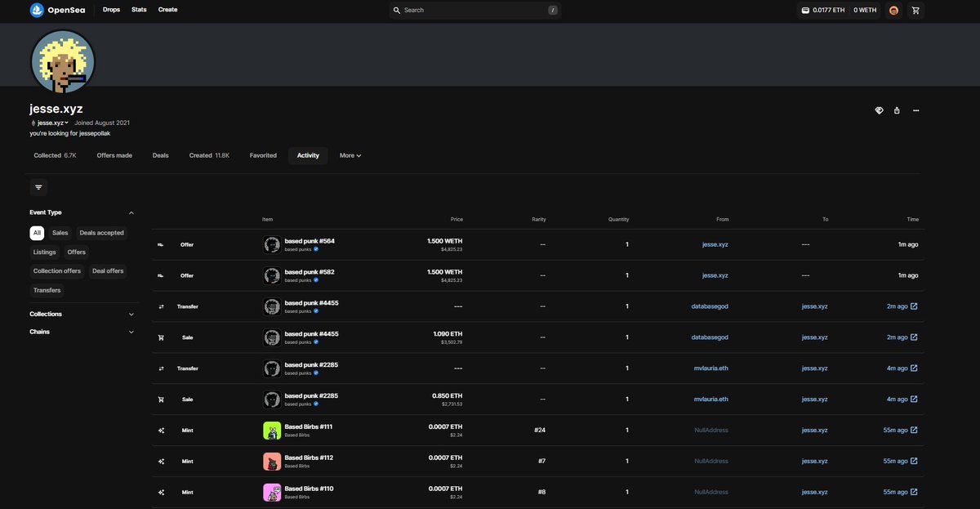Switch to the Created tab

point(209,155)
